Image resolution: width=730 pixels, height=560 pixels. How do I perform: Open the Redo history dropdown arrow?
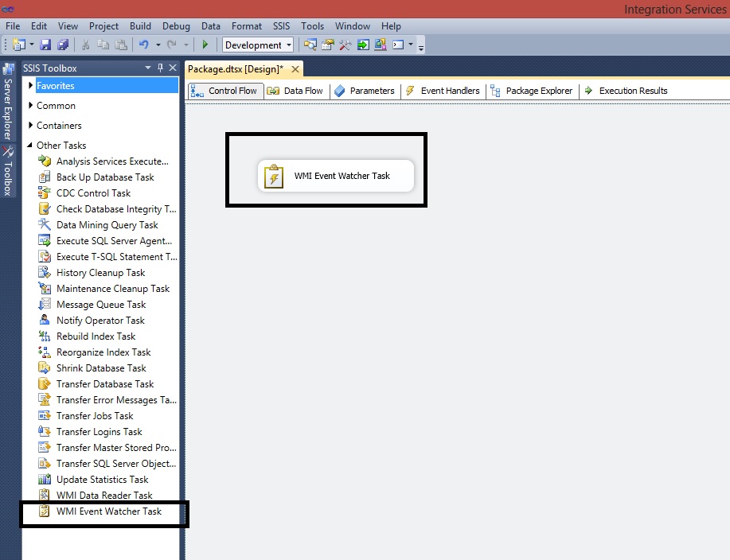[186, 45]
